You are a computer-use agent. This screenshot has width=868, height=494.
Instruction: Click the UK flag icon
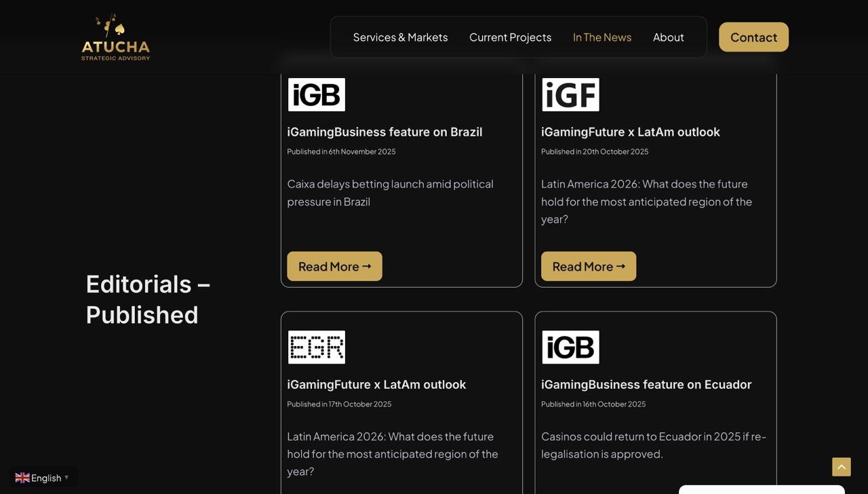pos(22,478)
